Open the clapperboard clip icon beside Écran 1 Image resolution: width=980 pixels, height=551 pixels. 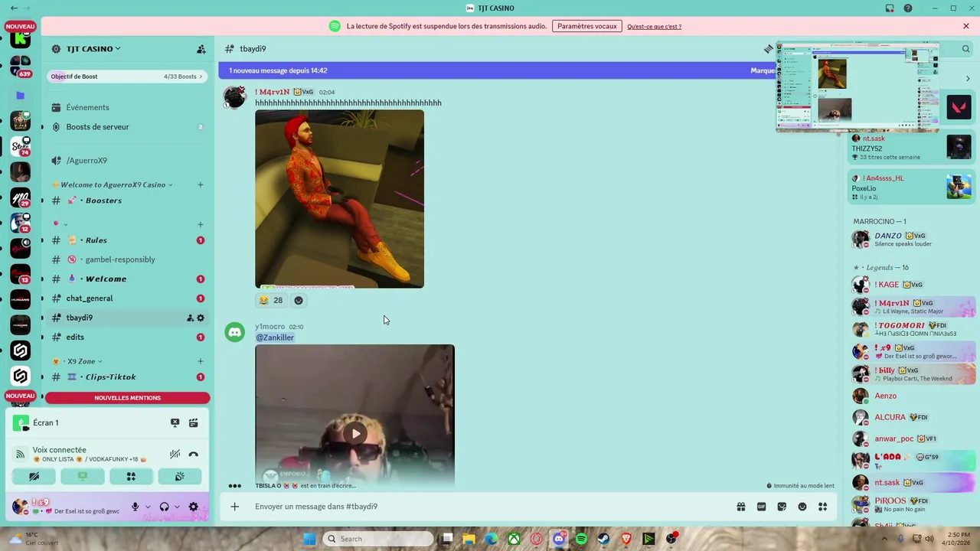(194, 422)
